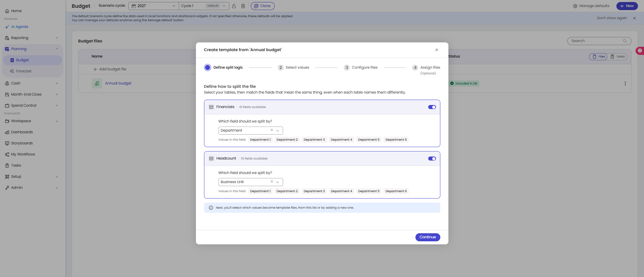The width and height of the screenshot is (644, 277).
Task: Click the delete trash icon in the header
Action: pyautogui.click(x=243, y=6)
